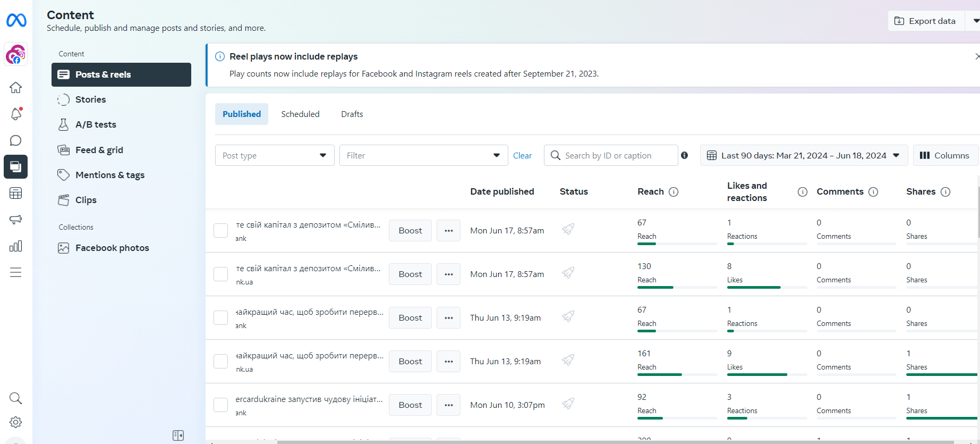Screen dimensions: 980x444
Task: Open more options for 130 reach post
Action: coord(449,274)
